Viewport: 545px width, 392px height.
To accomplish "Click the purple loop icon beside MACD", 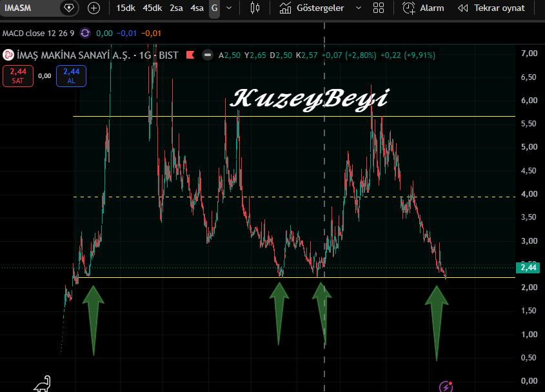I will coord(85,34).
